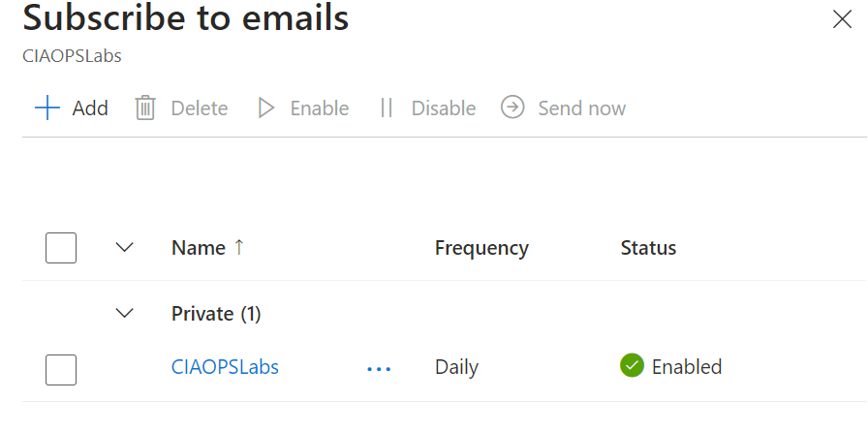Click the Add label text

point(90,108)
